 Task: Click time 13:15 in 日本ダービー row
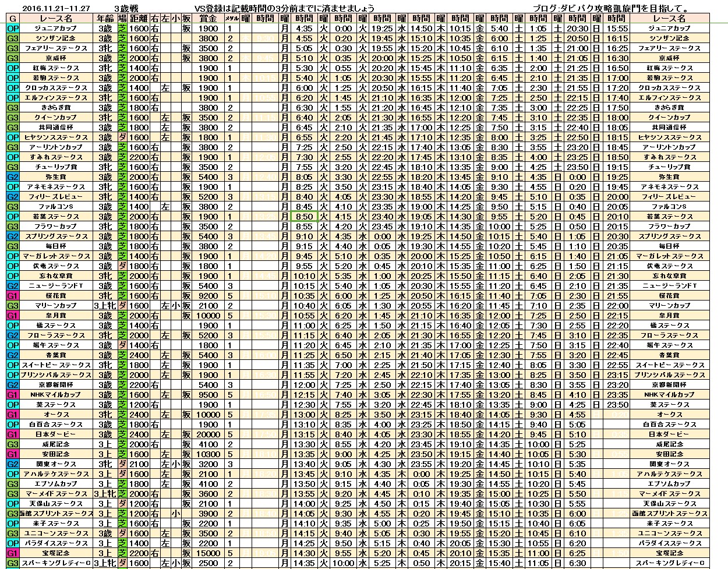pyautogui.click(x=304, y=434)
